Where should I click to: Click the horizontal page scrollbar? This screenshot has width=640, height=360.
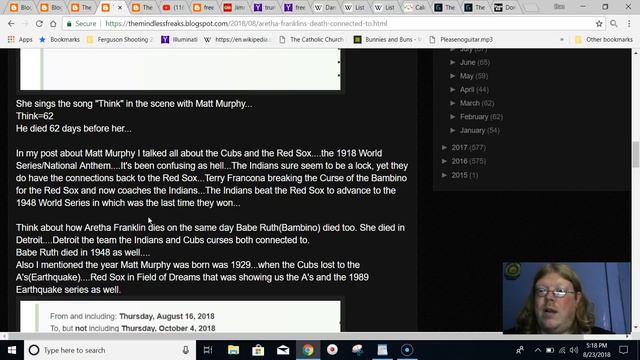[296, 336]
